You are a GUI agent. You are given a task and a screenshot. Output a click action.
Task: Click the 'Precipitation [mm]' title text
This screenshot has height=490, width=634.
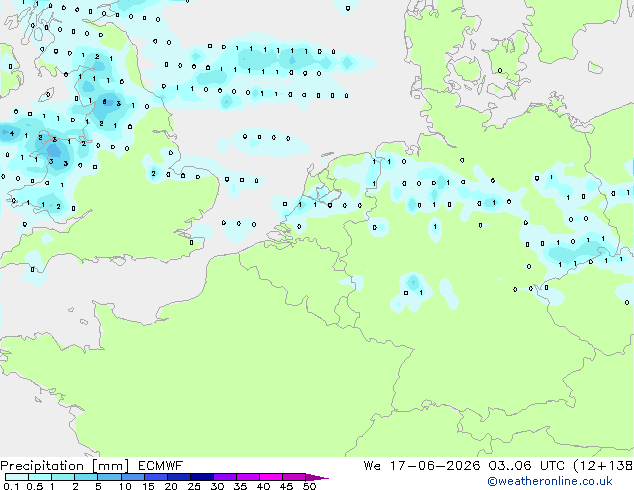[x=65, y=466]
